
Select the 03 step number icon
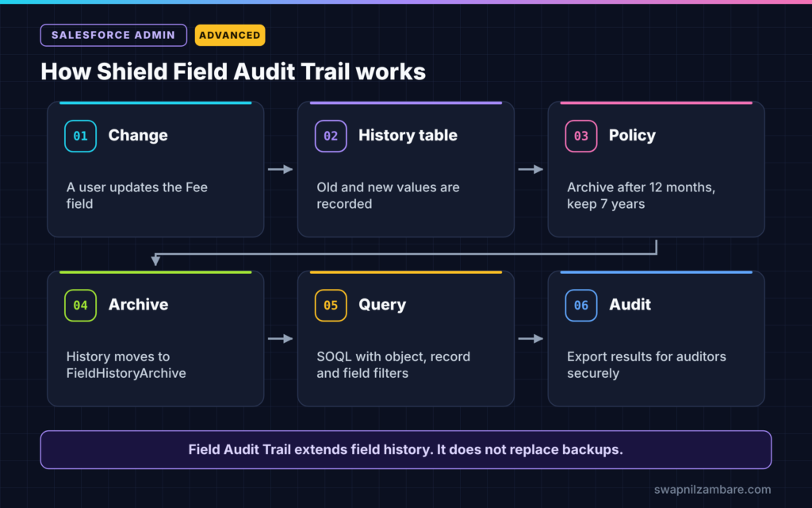tap(581, 136)
